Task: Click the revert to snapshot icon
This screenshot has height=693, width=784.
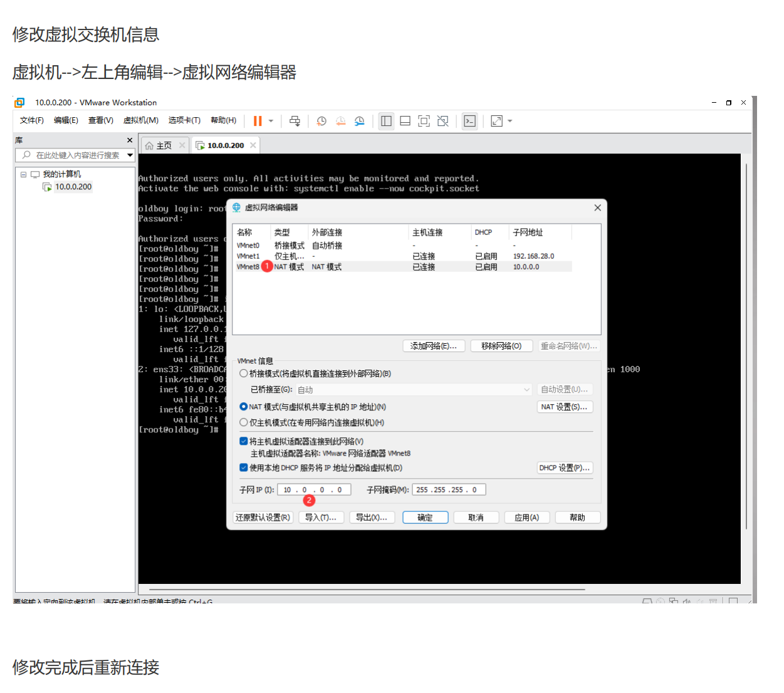Action: [x=340, y=121]
